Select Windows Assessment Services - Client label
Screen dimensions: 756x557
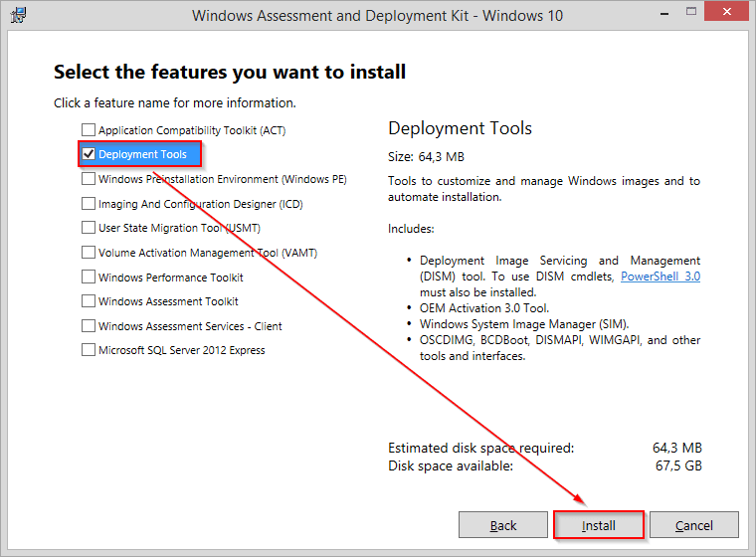[190, 326]
